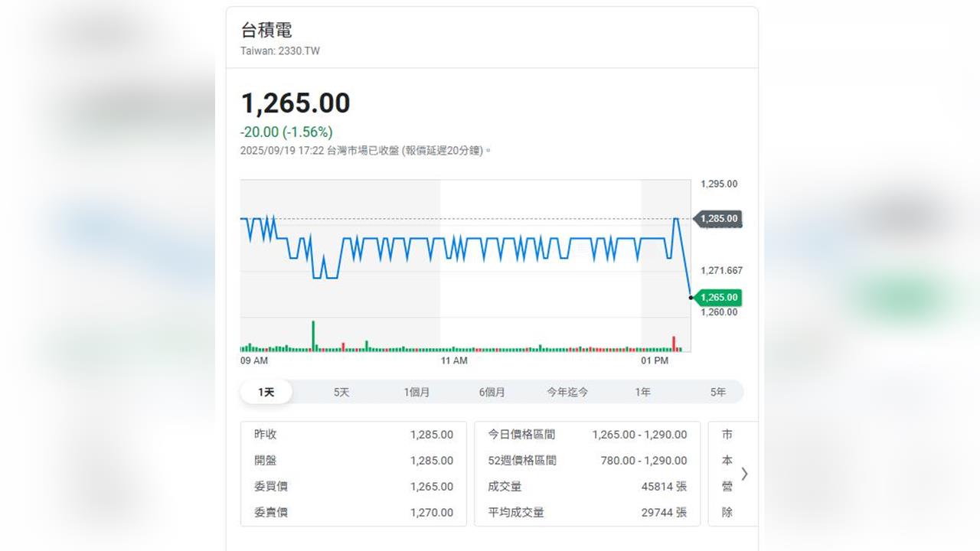
Task: Click the 委賣價 value 1,270.00
Action: [432, 513]
